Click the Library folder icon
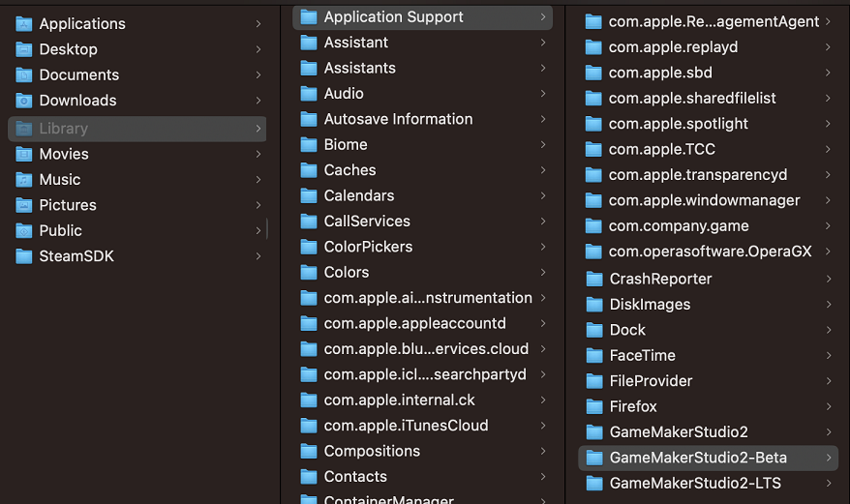850x504 pixels. (x=24, y=129)
